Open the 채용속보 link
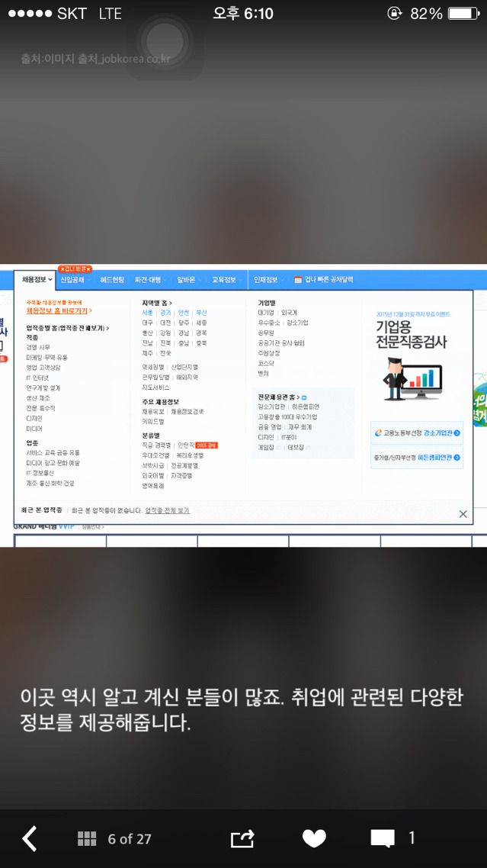The image size is (487, 868). pos(152,411)
